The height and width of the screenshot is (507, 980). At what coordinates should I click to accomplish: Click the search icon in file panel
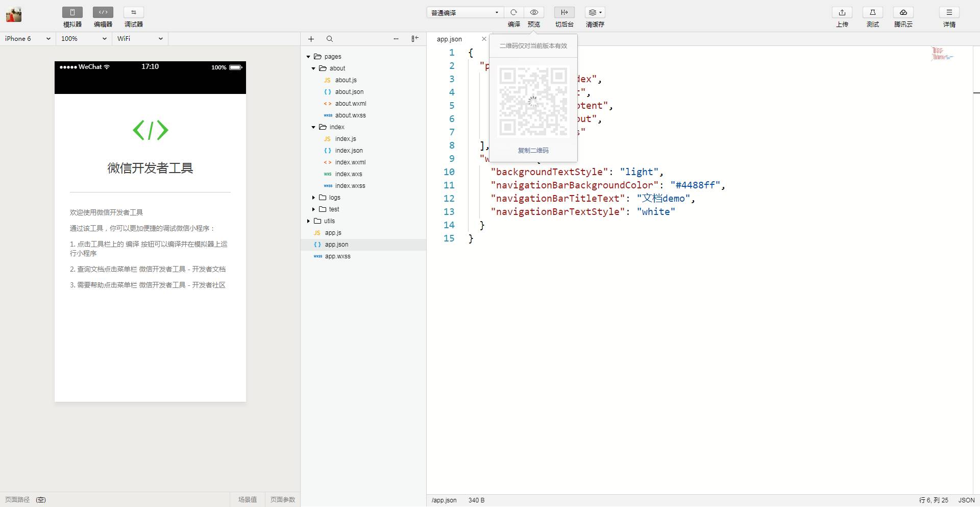[330, 39]
